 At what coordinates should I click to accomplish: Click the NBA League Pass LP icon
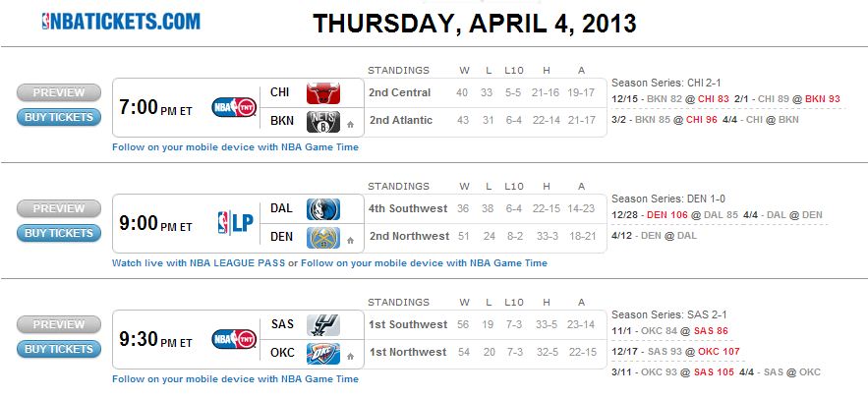coord(234,223)
